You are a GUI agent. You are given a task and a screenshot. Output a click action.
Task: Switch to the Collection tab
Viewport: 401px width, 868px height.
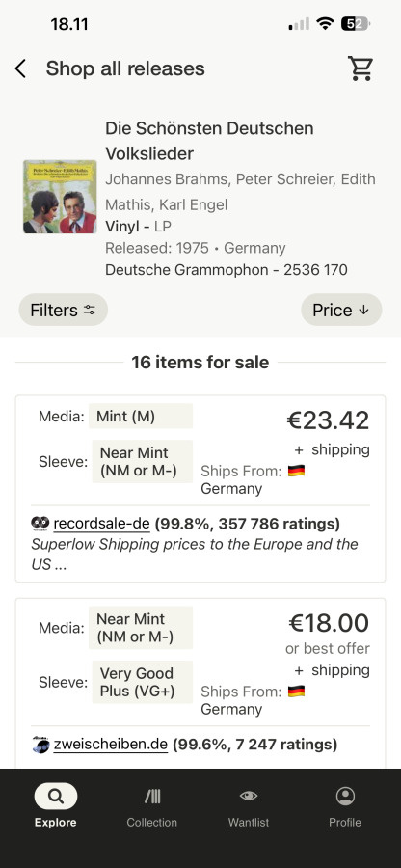(x=151, y=806)
